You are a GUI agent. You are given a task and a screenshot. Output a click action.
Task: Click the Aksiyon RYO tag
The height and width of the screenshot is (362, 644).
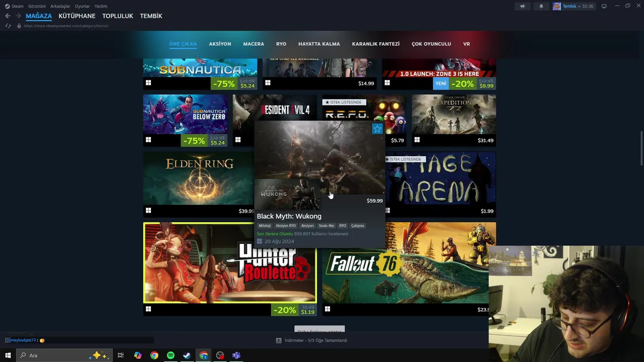pos(286,226)
